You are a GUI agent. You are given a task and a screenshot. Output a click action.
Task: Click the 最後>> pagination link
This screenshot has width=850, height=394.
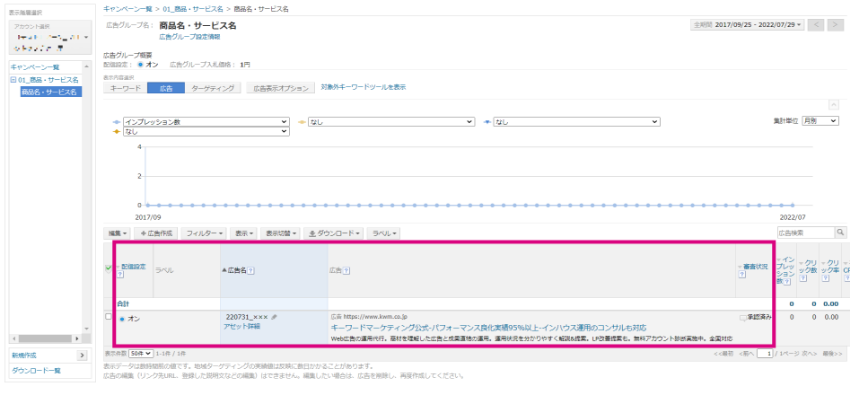pyautogui.click(x=832, y=353)
